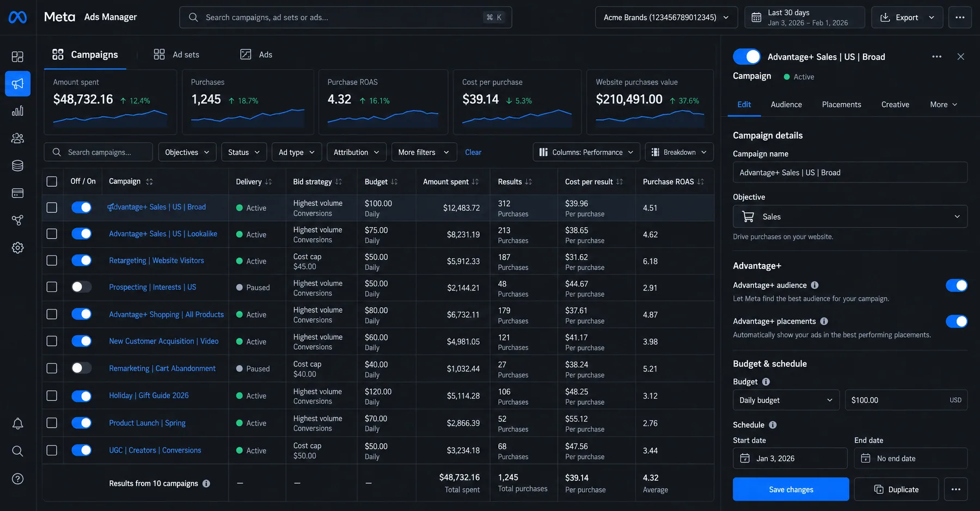
Task: Tick the checkbox for Retargeting | Website Visitors
Action: coord(52,260)
